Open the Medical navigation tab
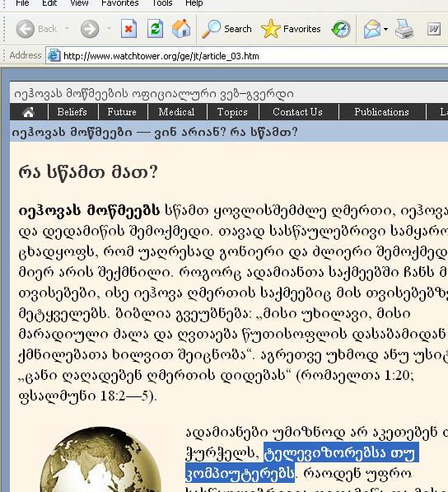 point(176,112)
